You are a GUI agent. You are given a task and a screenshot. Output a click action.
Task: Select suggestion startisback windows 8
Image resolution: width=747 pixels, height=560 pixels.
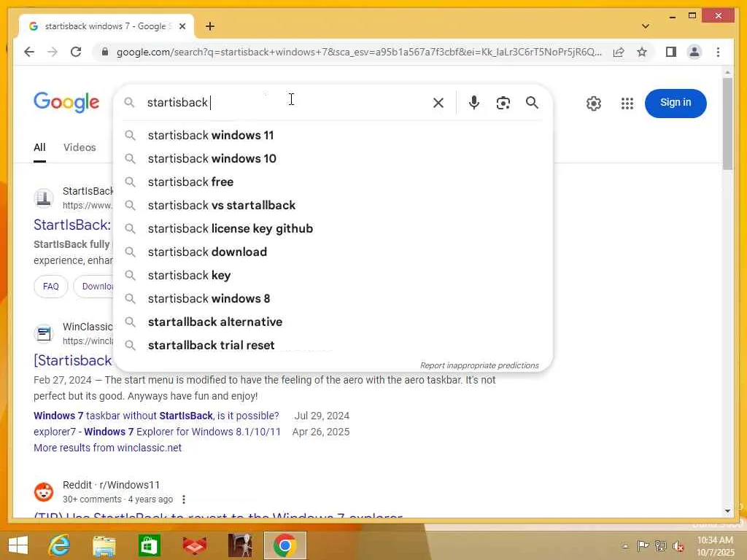point(333,298)
